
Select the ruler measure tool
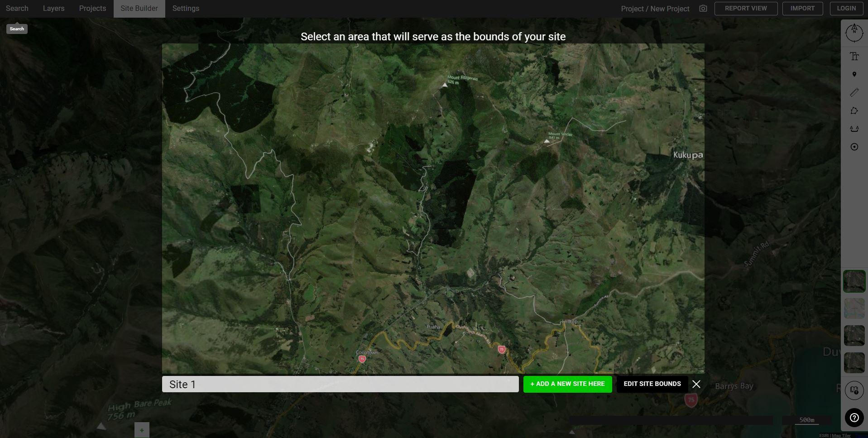(854, 92)
